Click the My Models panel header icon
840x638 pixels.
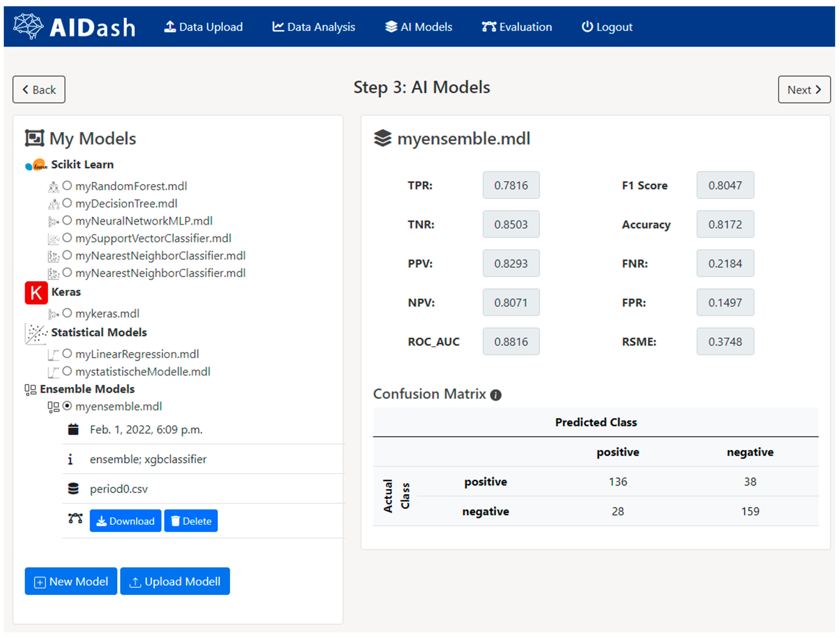(34, 138)
